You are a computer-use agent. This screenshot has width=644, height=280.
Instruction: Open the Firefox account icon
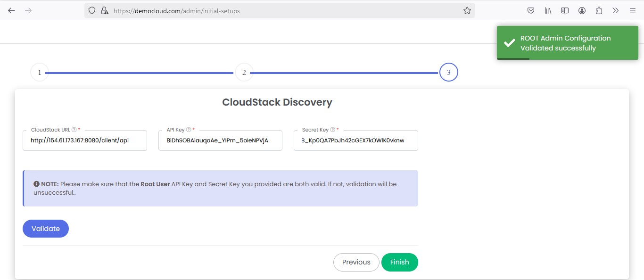pos(582,10)
